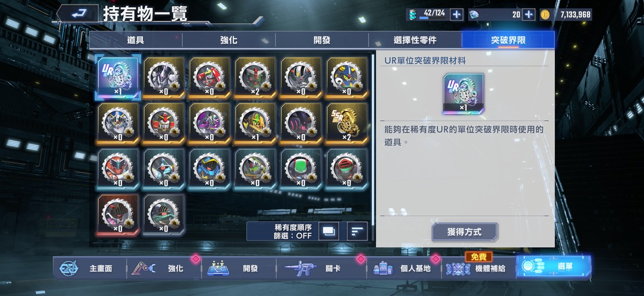Viewport: 644px width, 296px height.
Task: Open the 強化 tab in top bar
Action: coord(228,40)
